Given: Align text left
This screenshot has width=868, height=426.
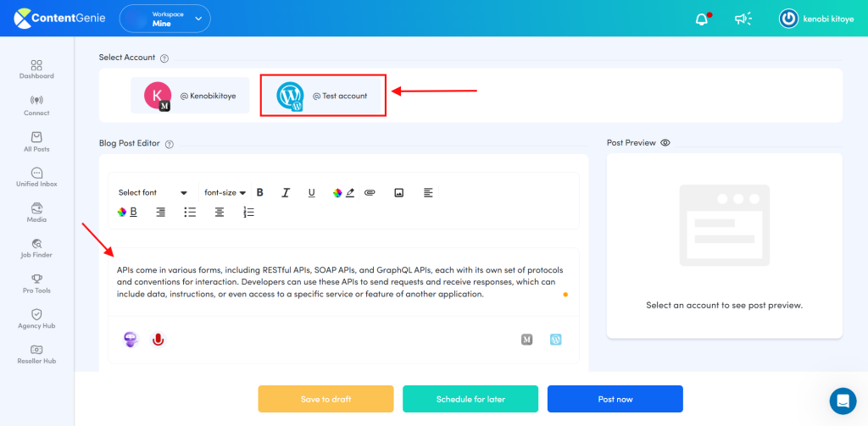Looking at the screenshot, I should (x=428, y=192).
